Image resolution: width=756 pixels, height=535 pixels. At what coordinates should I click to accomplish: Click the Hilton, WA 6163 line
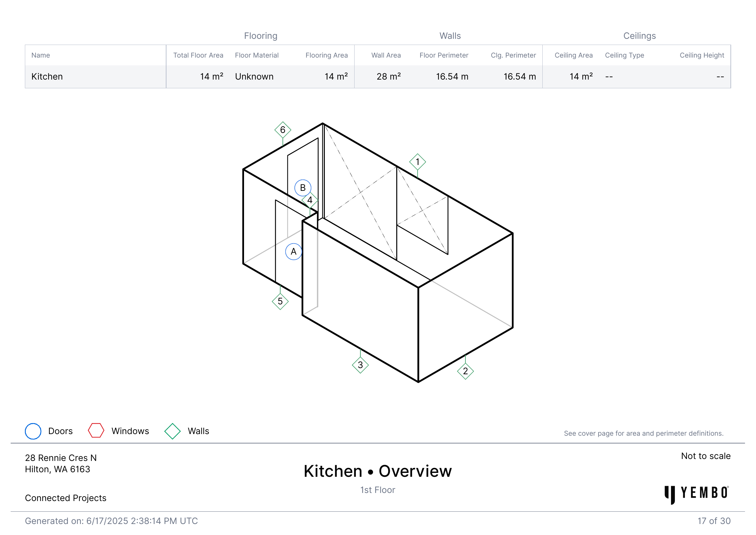coord(58,469)
